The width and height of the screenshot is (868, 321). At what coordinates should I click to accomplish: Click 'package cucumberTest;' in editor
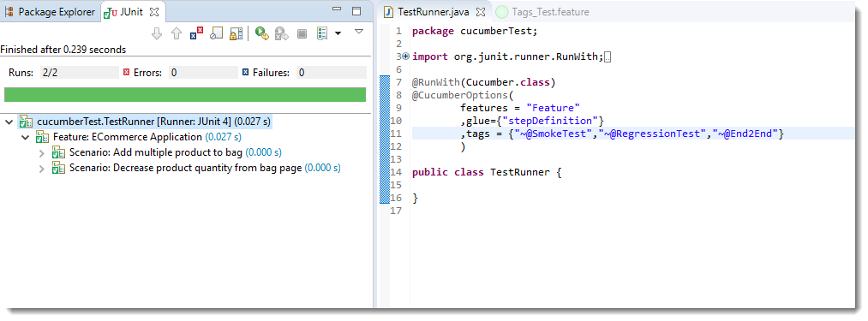point(475,31)
